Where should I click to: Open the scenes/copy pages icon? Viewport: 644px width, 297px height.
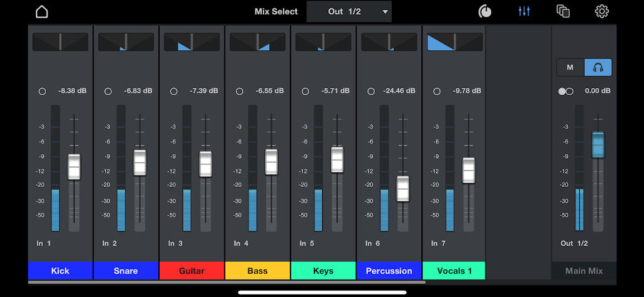pos(563,11)
